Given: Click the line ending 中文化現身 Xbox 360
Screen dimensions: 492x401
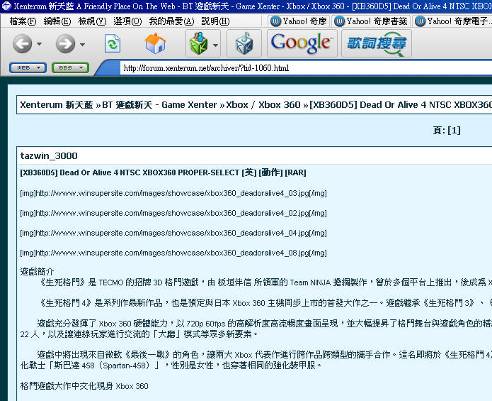Looking at the screenshot, I should [84, 386].
